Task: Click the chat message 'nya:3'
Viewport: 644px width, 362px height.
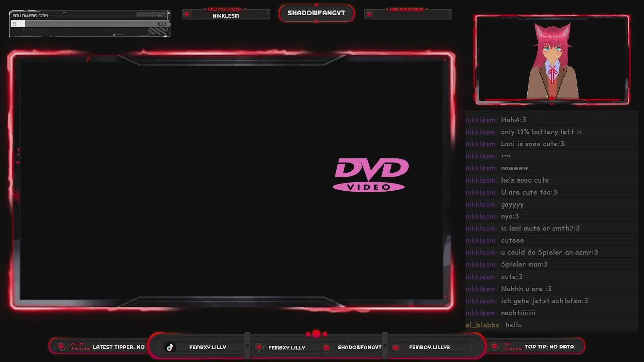Action: [510, 216]
